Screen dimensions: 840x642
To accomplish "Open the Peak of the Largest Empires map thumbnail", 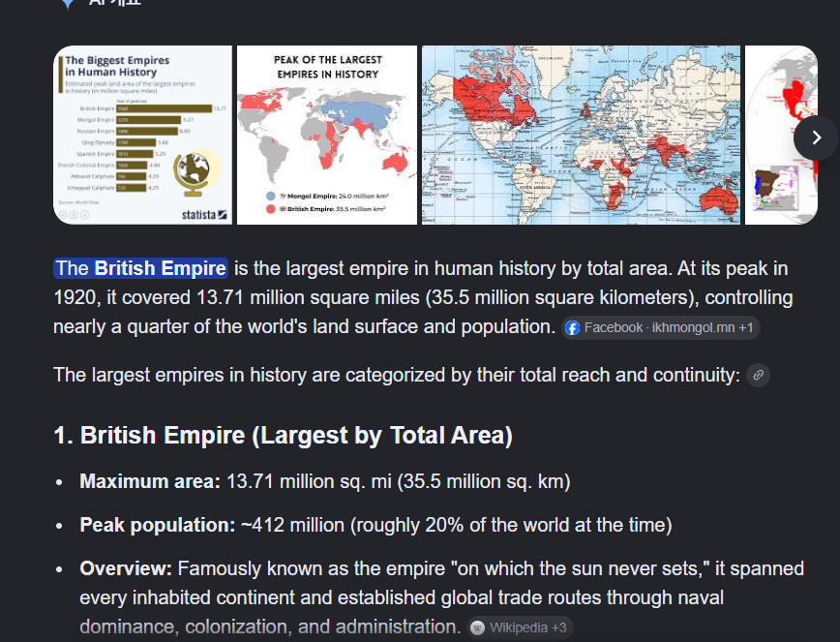I will 327,135.
